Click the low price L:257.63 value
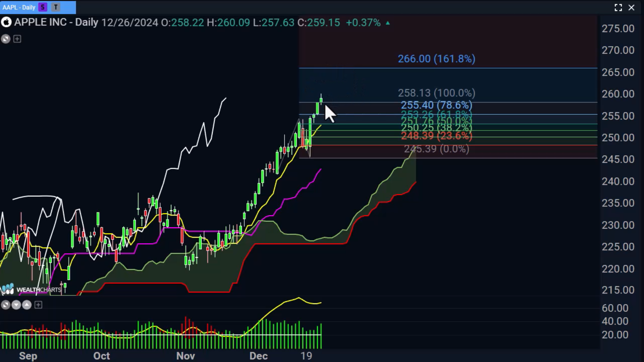 [273, 23]
